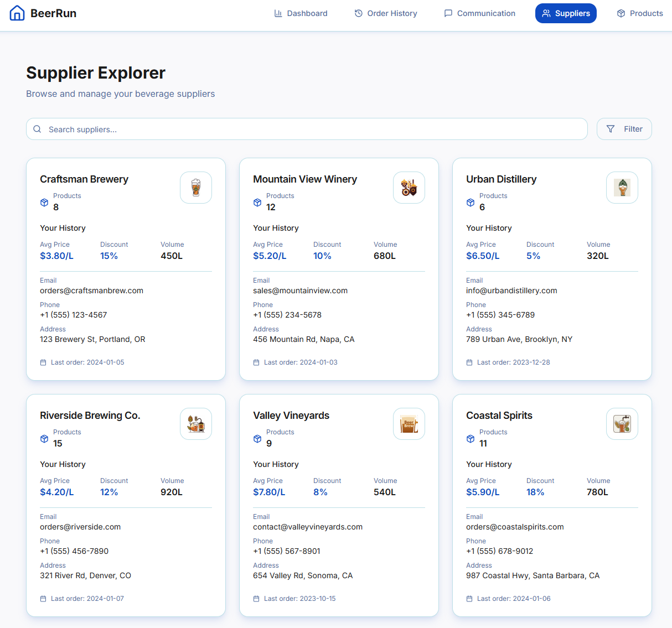672x628 pixels.
Task: Click the Craftsman Brewery logo thumbnail
Action: (x=196, y=188)
